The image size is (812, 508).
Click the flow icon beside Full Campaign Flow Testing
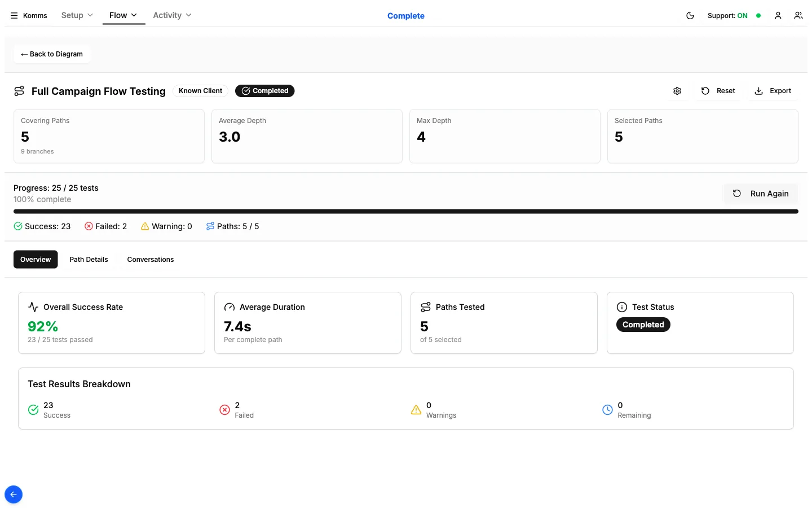click(19, 91)
